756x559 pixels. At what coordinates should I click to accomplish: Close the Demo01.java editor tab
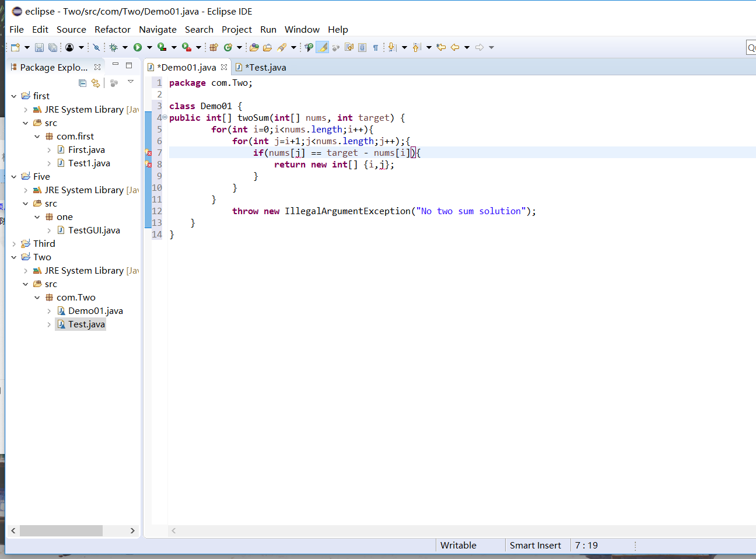coord(224,67)
